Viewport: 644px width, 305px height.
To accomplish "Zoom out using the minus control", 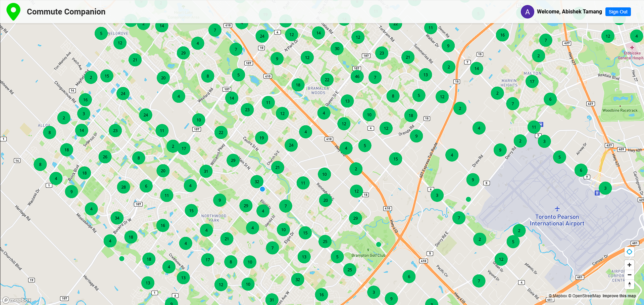I will pyautogui.click(x=629, y=274).
